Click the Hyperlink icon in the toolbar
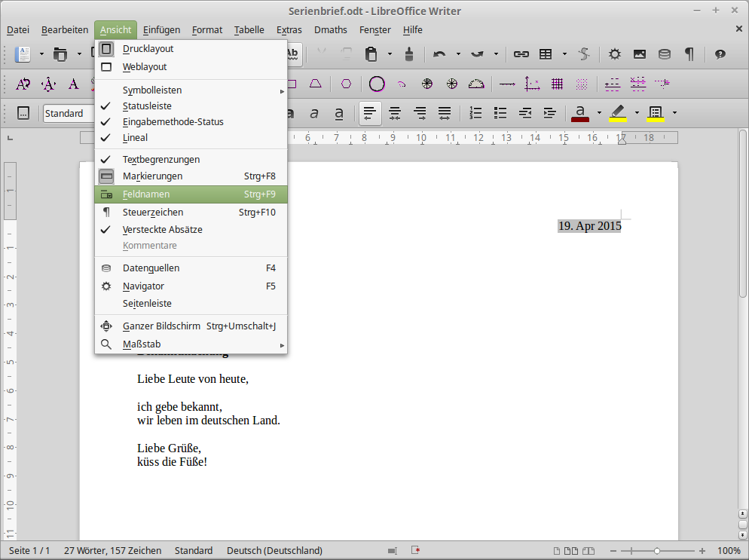 521,54
